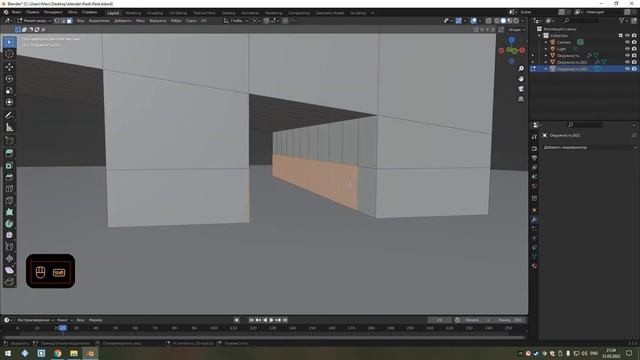This screenshot has width=640, height=360.
Task: Select the Add Cube tool
Action: [9, 140]
